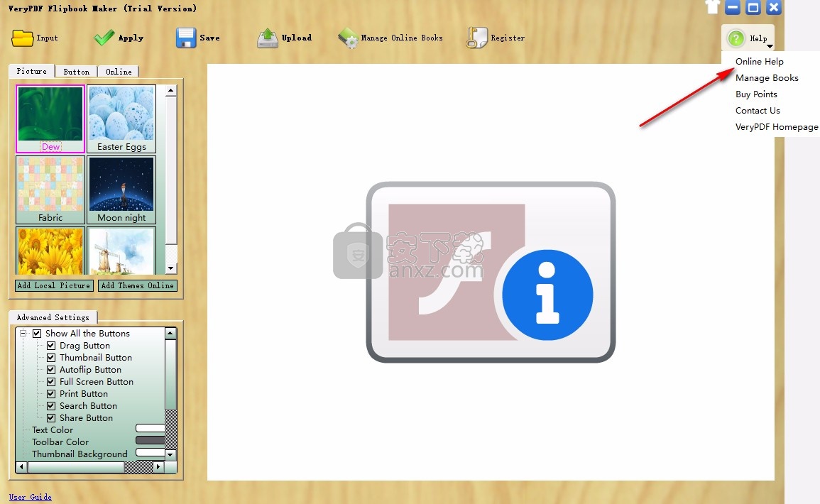Click the green Apply checkmark icon
This screenshot has width=820, height=504.
(x=104, y=38)
